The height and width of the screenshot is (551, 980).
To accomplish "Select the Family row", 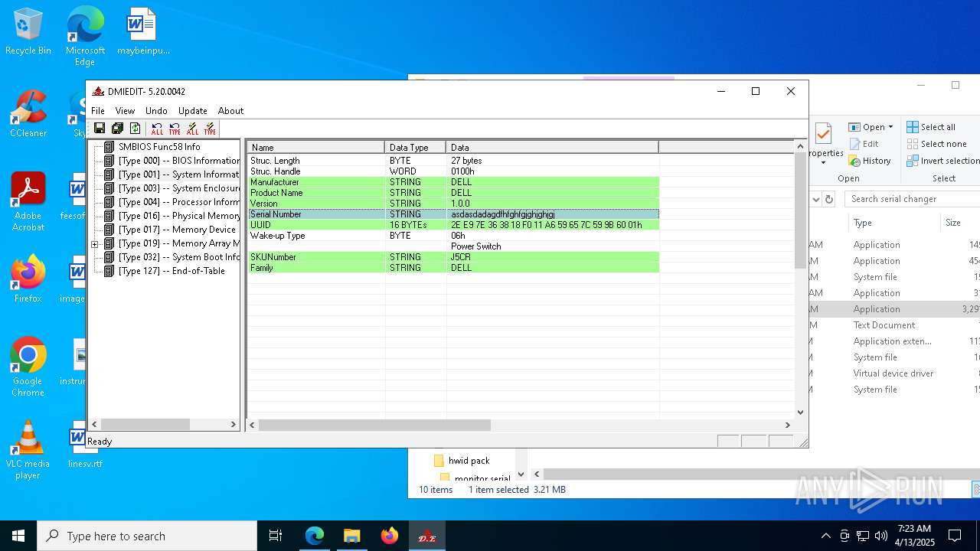I will pos(453,268).
